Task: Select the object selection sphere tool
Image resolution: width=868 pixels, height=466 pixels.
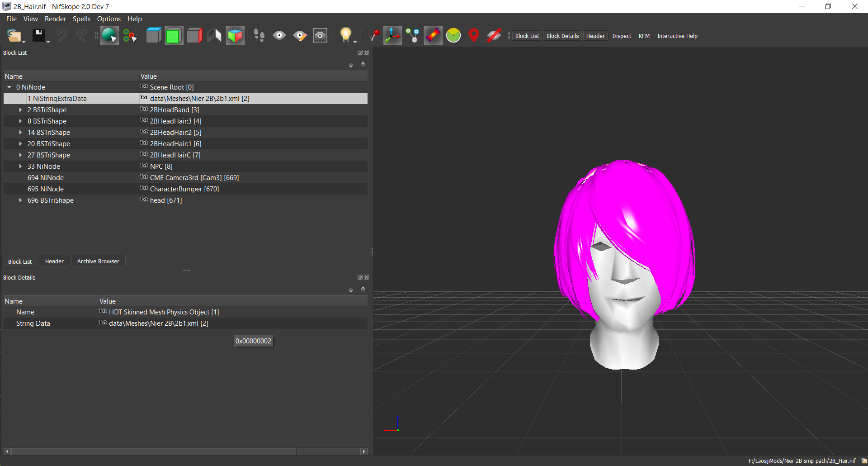Action: click(x=109, y=35)
